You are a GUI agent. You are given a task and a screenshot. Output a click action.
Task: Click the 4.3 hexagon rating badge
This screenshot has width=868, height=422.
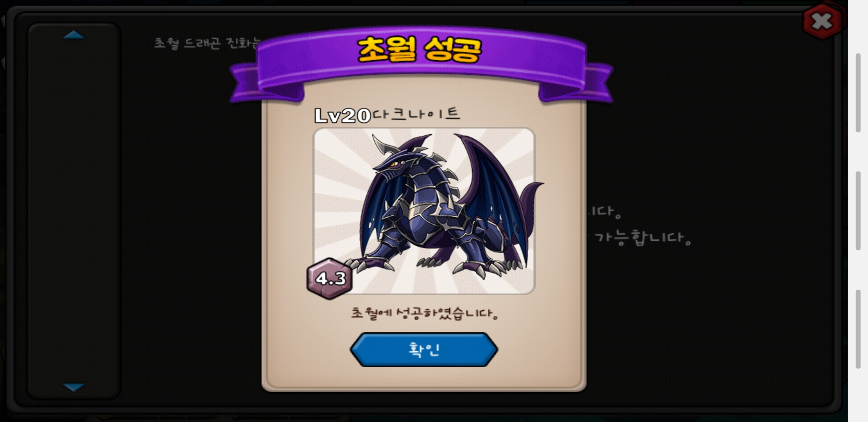coord(330,279)
